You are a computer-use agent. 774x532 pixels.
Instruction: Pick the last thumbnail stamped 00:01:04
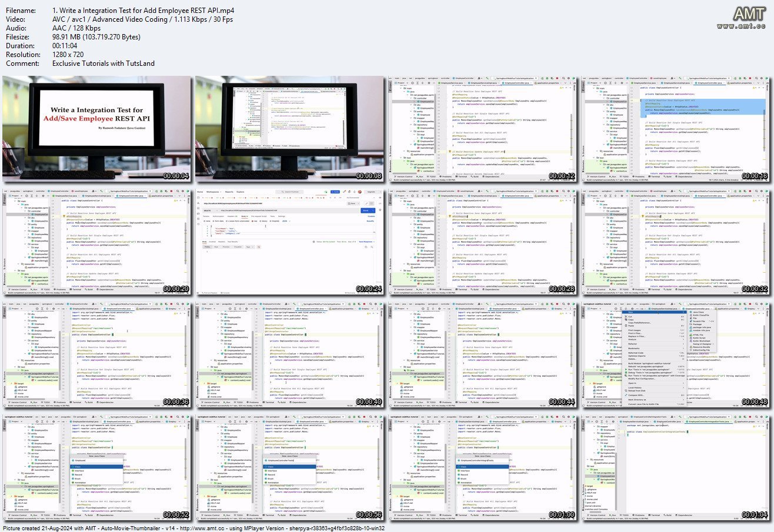coord(676,467)
